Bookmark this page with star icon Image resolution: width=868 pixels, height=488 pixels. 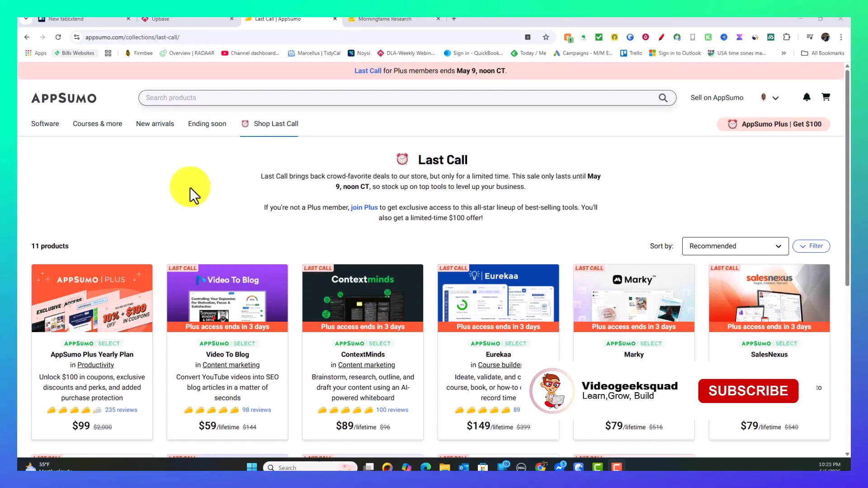[546, 37]
